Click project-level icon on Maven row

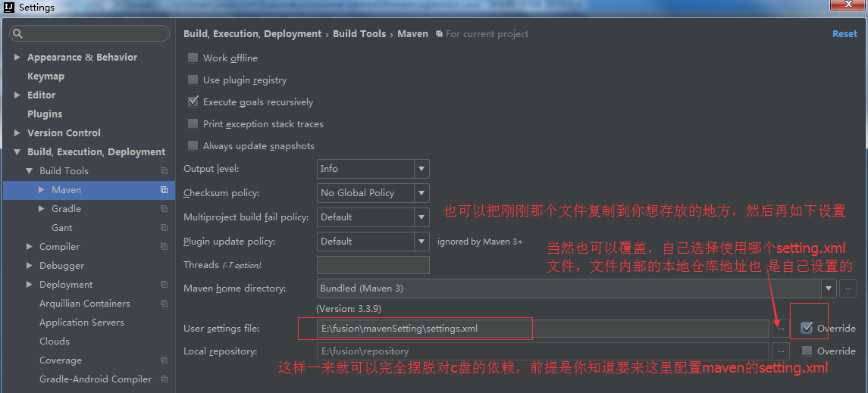[164, 189]
